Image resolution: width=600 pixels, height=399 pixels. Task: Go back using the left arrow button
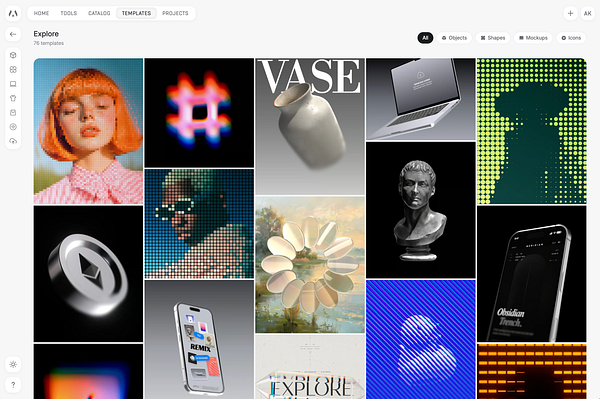(13, 34)
